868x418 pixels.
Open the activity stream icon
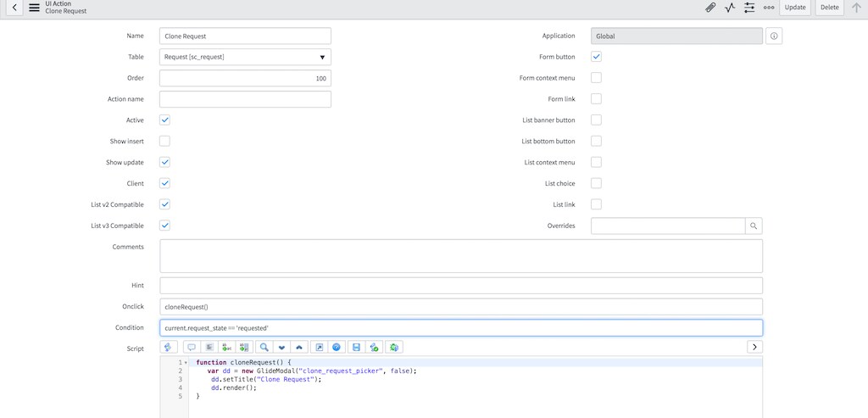[730, 8]
